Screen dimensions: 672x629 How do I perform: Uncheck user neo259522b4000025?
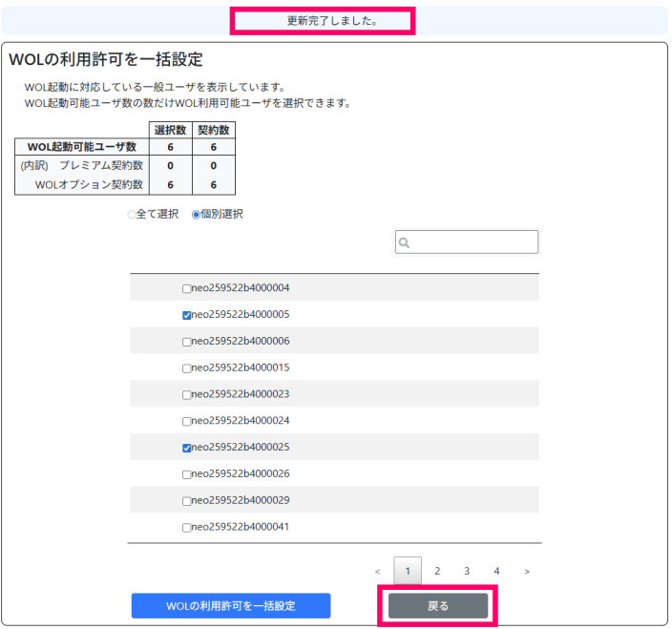(186, 448)
